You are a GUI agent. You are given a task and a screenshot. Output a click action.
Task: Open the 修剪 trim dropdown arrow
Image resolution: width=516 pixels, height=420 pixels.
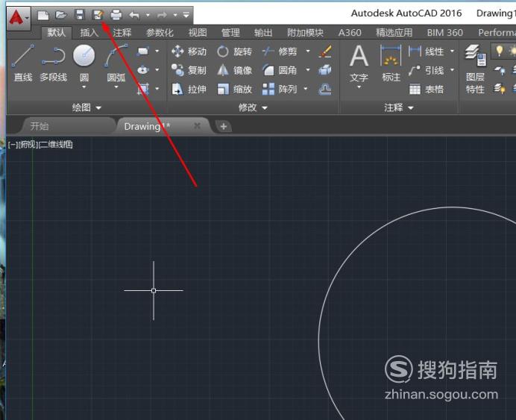pyautogui.click(x=308, y=51)
